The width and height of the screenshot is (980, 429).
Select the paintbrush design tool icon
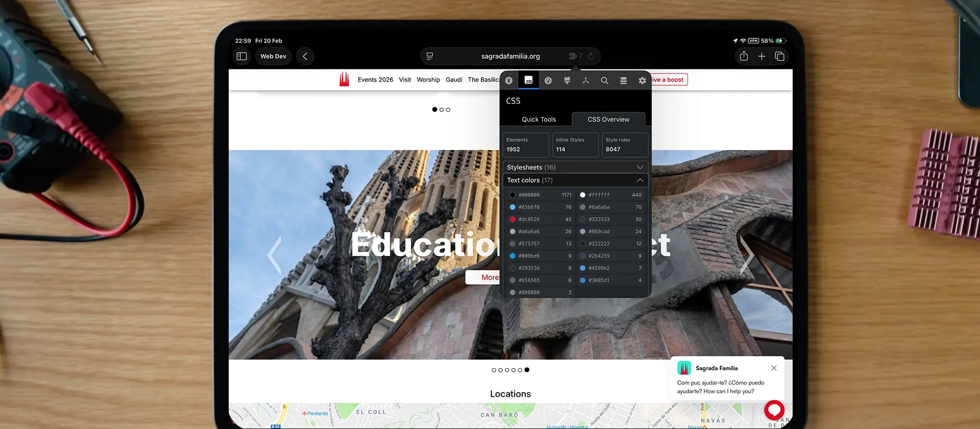pos(567,81)
